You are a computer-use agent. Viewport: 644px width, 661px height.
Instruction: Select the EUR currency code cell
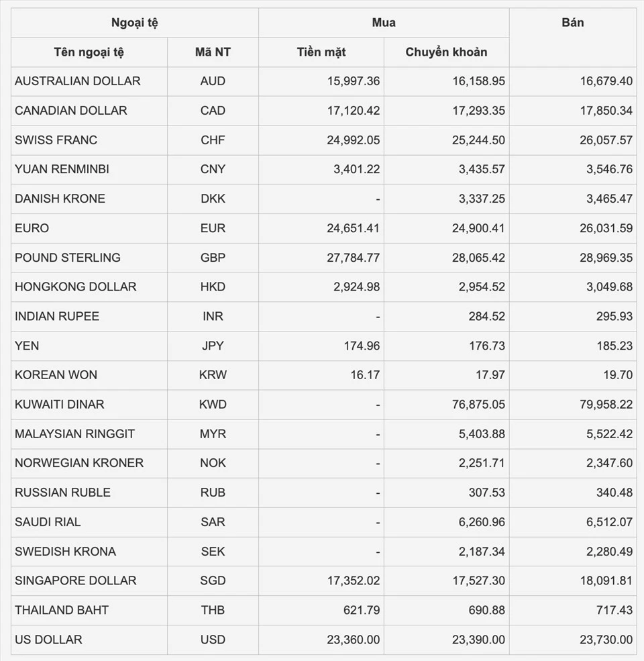pyautogui.click(x=213, y=228)
